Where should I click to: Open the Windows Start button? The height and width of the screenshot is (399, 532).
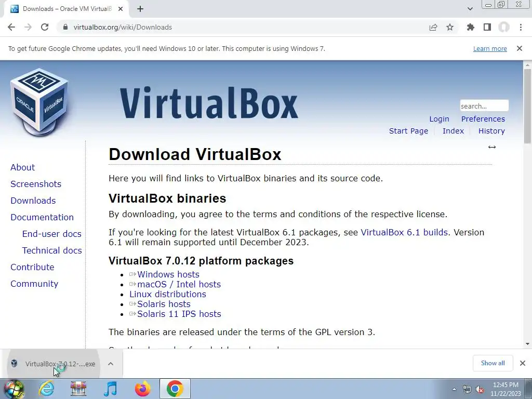[13, 389]
